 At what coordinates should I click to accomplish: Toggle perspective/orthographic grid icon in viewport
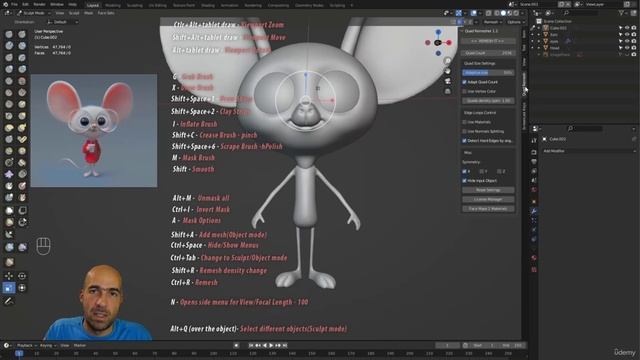tap(448, 91)
